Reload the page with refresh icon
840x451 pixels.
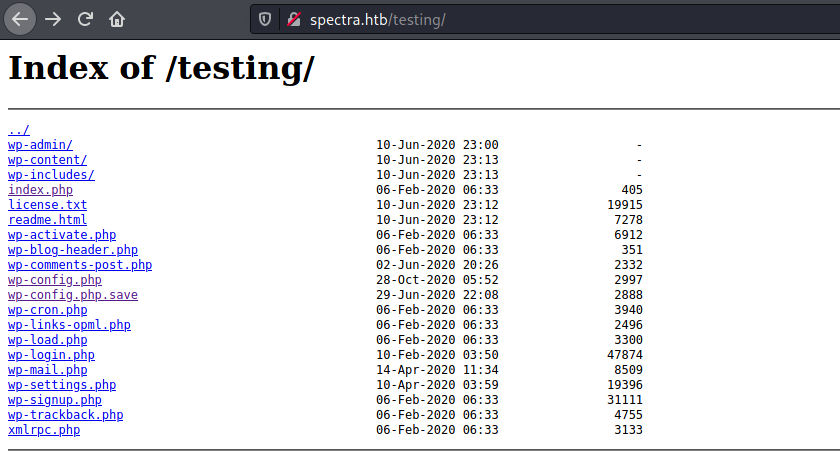[85, 19]
